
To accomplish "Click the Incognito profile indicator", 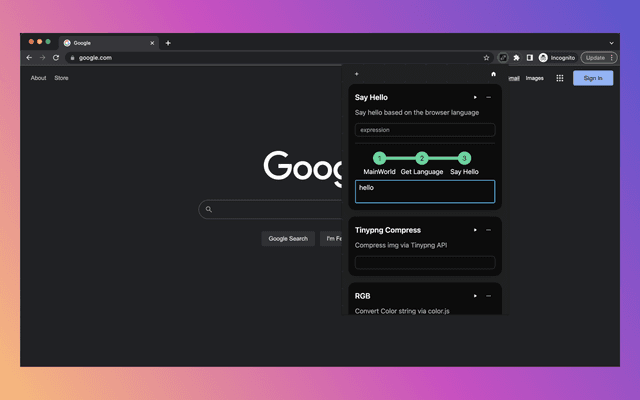I will tap(557, 58).
